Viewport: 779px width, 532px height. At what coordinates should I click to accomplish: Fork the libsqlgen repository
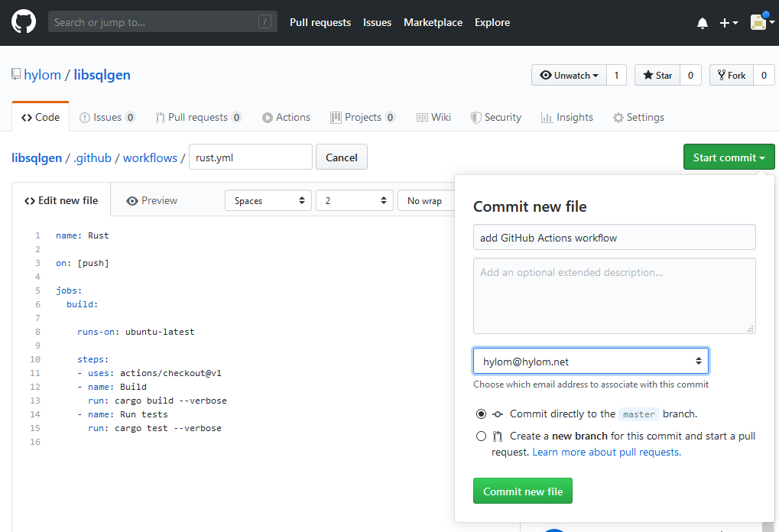click(732, 75)
